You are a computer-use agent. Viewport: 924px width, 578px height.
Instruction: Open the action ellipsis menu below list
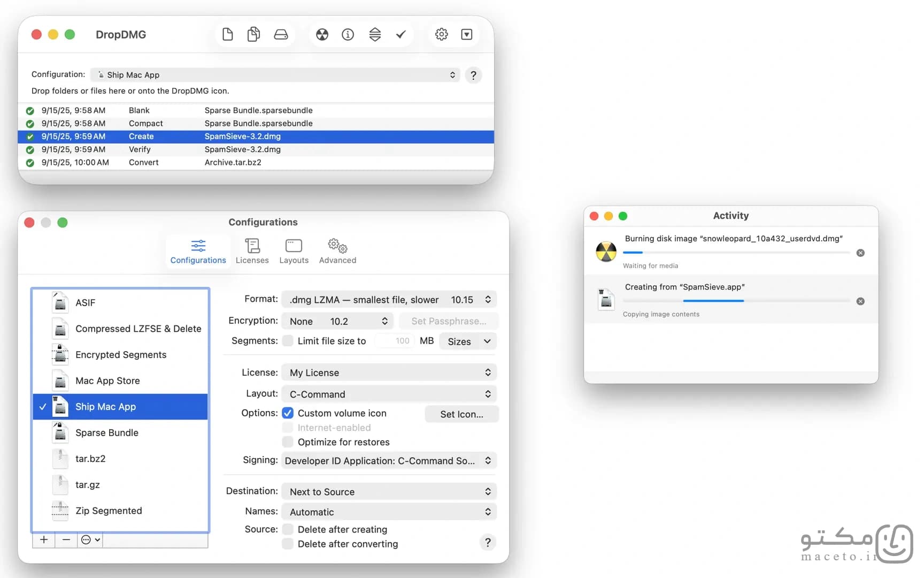[90, 539]
